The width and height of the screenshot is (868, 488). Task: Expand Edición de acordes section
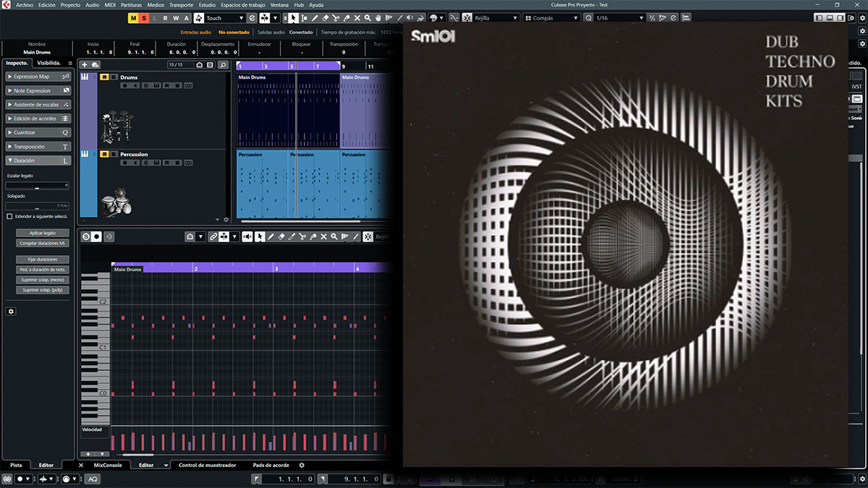click(x=38, y=119)
